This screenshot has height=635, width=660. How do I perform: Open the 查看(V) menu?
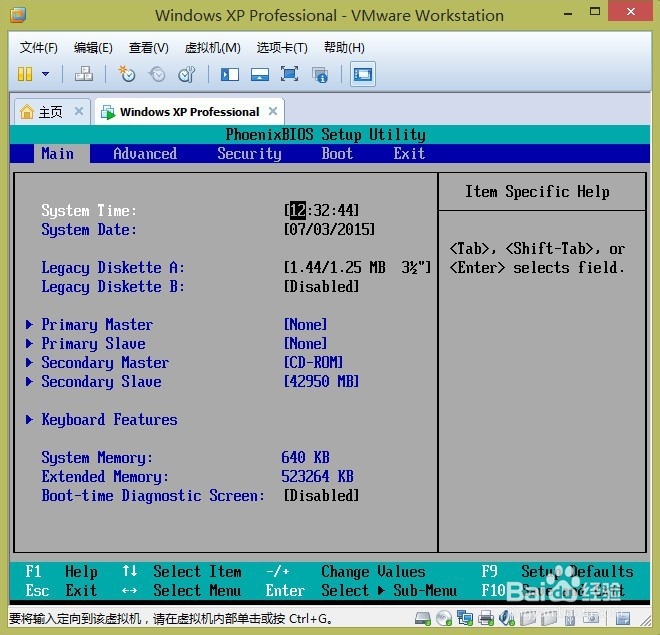[x=149, y=48]
